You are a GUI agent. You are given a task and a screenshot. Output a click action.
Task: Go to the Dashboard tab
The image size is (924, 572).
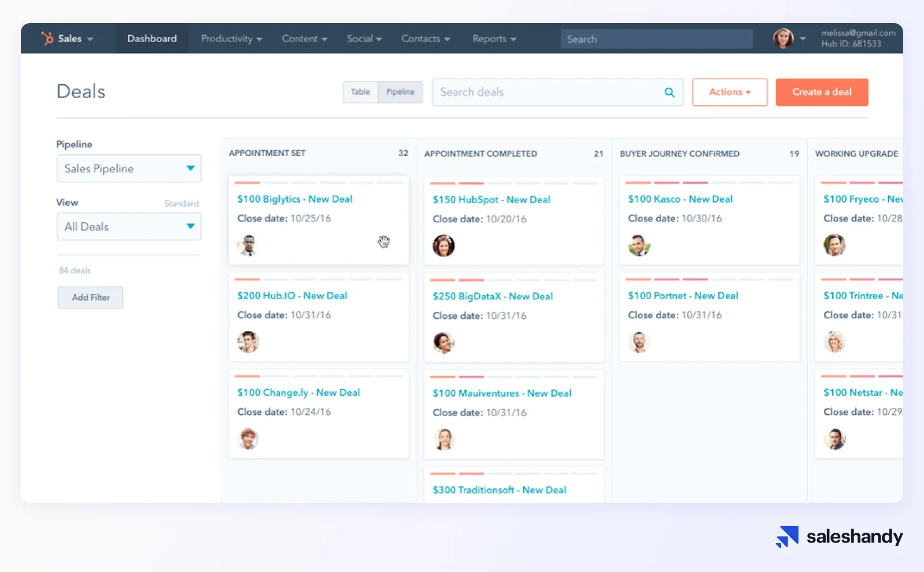(152, 39)
